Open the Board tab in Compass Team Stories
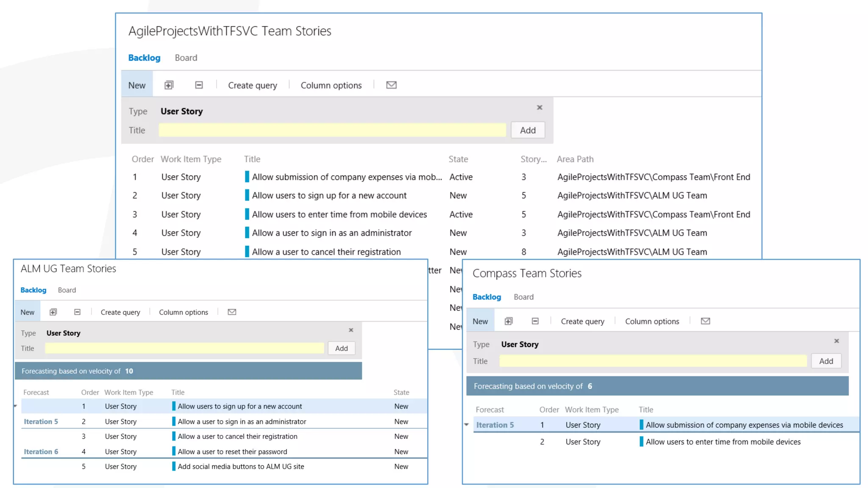The height and width of the screenshot is (488, 868). point(523,297)
